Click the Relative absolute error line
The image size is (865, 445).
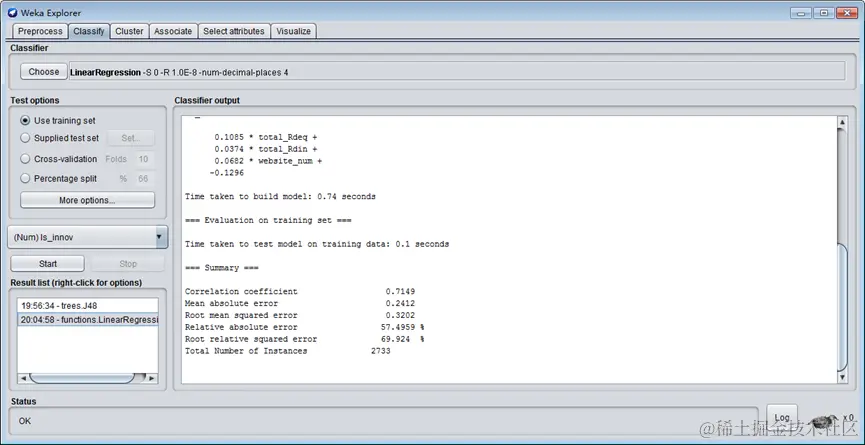tap(304, 327)
